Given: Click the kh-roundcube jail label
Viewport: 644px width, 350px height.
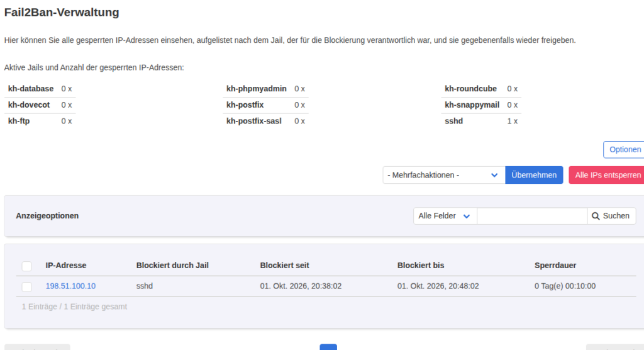Looking at the screenshot, I should (470, 89).
